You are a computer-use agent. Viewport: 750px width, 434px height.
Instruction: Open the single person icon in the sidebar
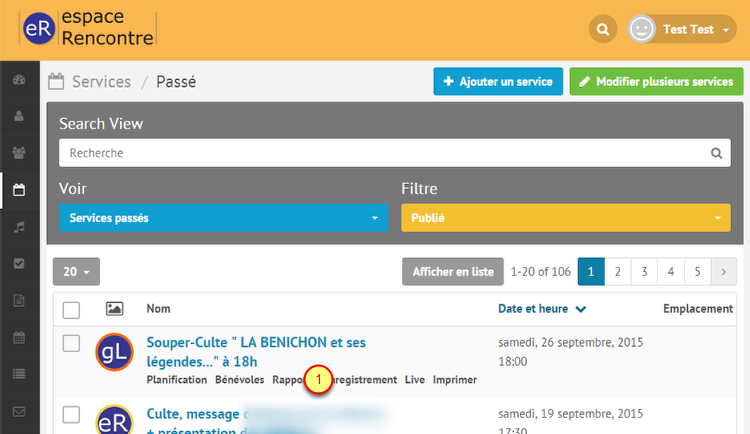point(19,116)
